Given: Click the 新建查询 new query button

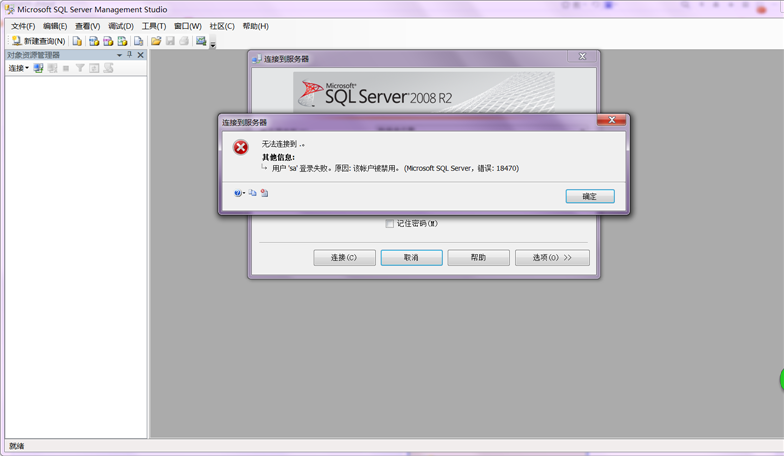Looking at the screenshot, I should click(38, 41).
